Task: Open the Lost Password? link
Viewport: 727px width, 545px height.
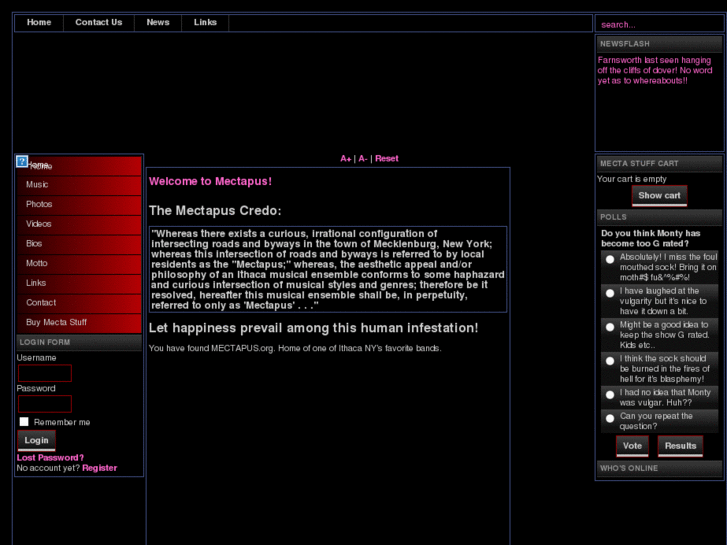Action: (x=50, y=458)
